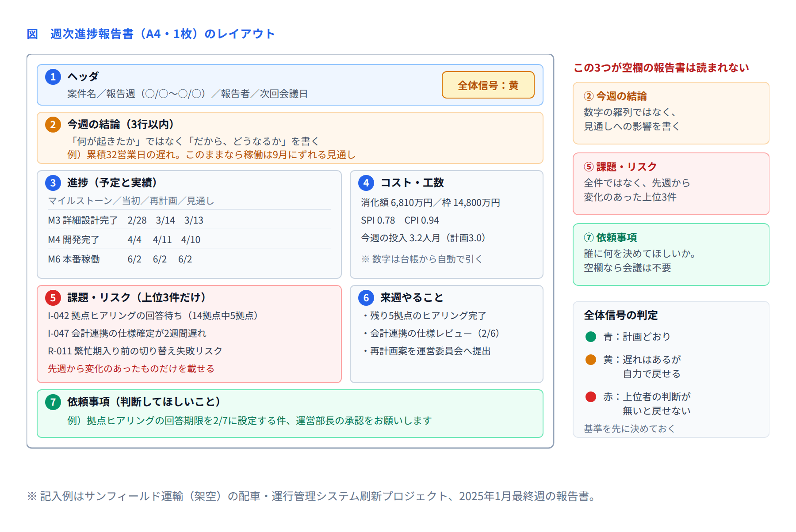796x532 pixels.
Task: Click the red heading この3つが空欄の報告書は読まれない
Action: [661, 68]
